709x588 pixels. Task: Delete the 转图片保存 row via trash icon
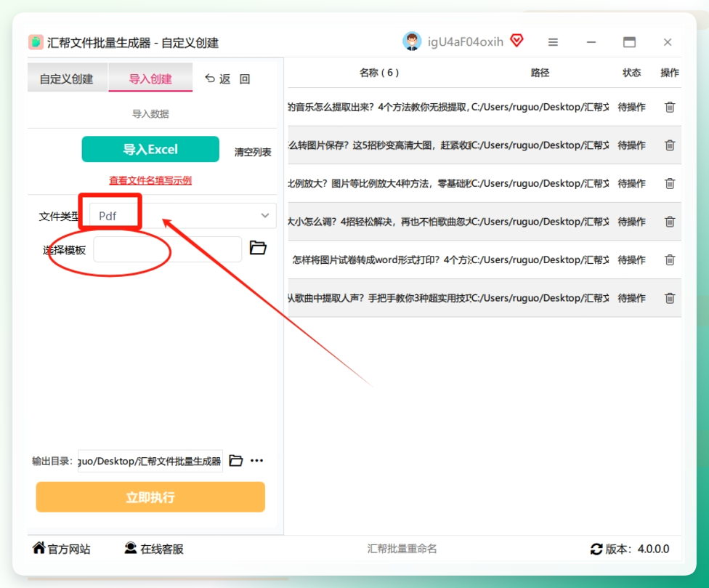670,145
